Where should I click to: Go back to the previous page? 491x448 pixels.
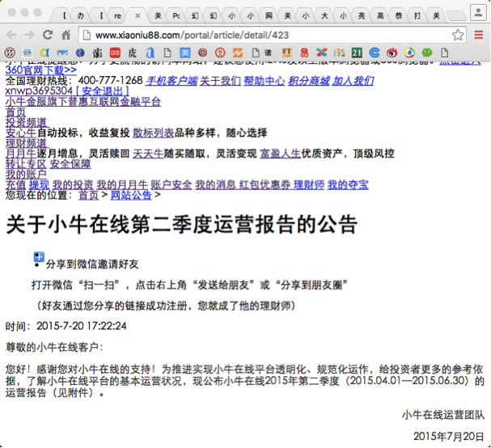click(11, 35)
